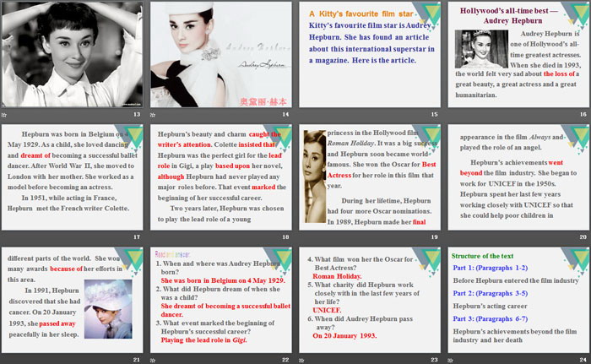Screen dimensions: 591x364
Task: Click animation star icon under slide 23
Action: click(x=301, y=361)
